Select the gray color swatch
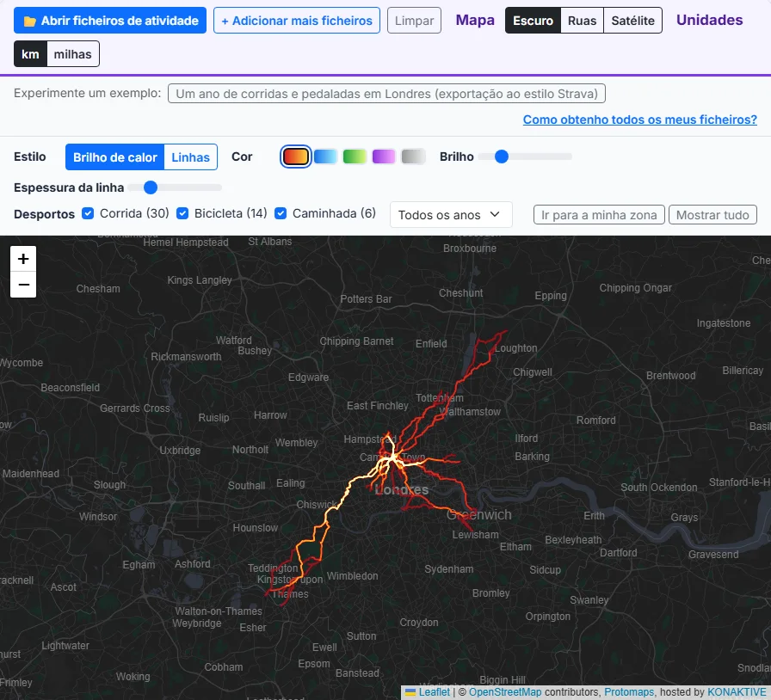The height and width of the screenshot is (700, 771). [x=413, y=157]
